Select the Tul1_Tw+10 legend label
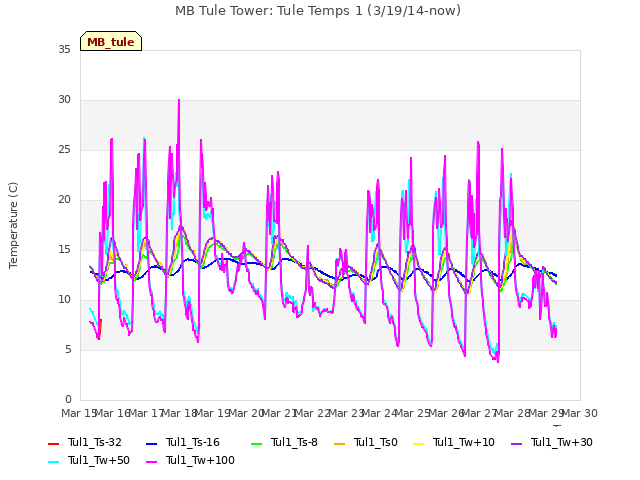Viewport: 640px width, 480px height. tap(464, 442)
